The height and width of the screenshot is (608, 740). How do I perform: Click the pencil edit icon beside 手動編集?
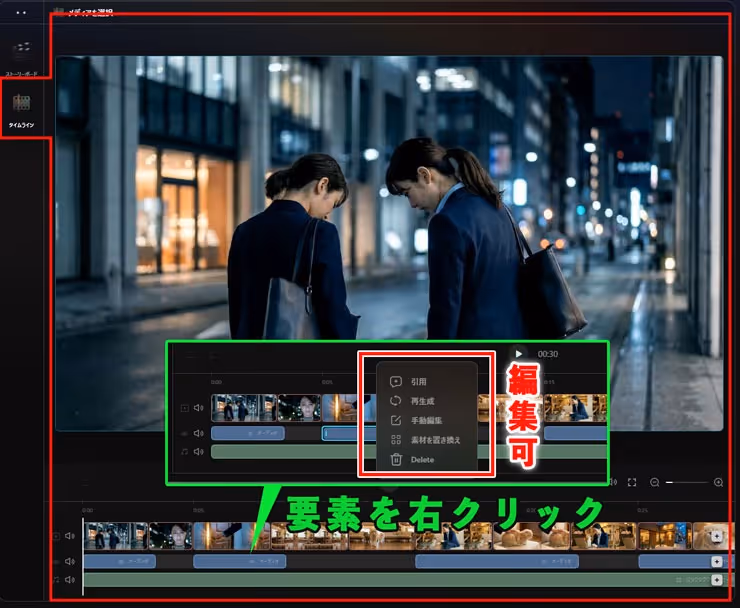point(396,420)
